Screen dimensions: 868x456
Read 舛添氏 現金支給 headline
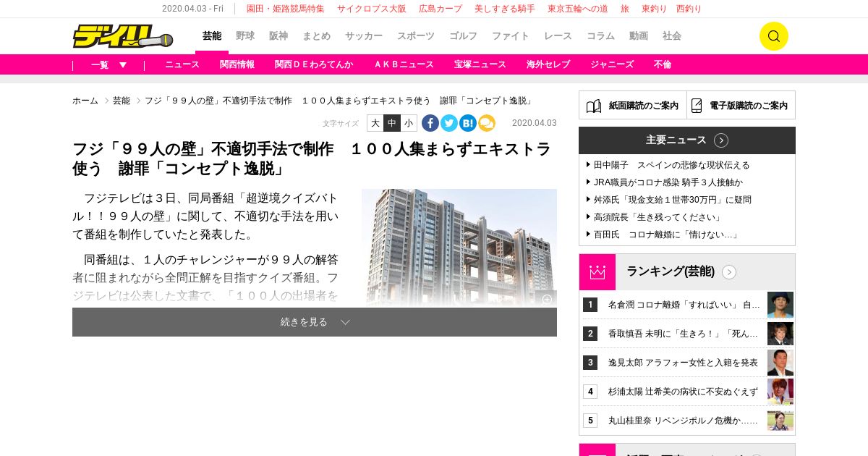click(x=673, y=200)
